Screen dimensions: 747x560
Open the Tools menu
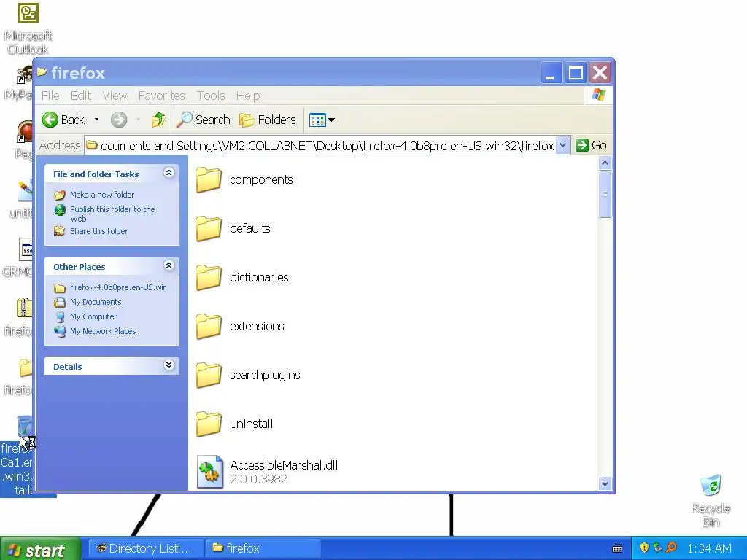pyautogui.click(x=211, y=96)
